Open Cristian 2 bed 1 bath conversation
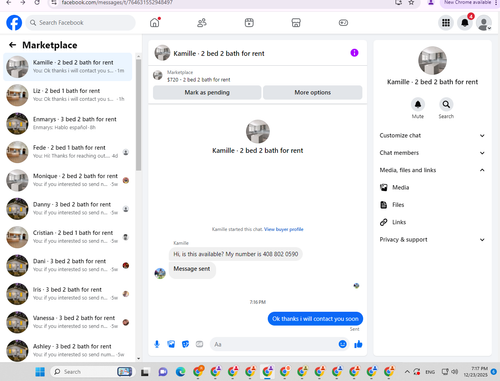500x381 pixels. [x=68, y=237]
